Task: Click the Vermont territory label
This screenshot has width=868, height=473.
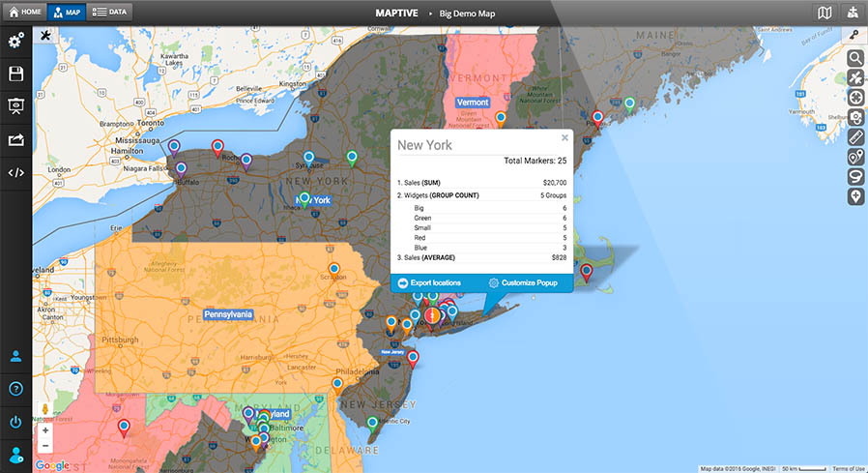Action: [473, 103]
